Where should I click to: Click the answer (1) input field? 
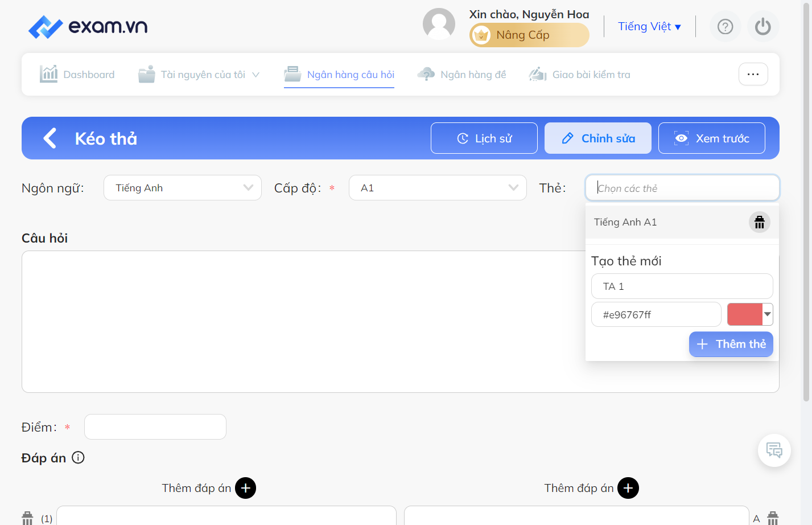[226, 516]
